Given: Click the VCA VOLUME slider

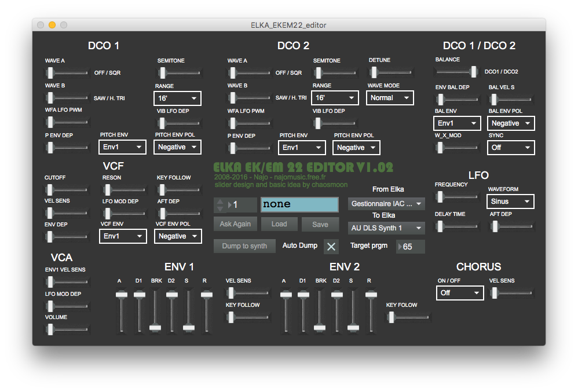Looking at the screenshot, I should (x=67, y=329).
